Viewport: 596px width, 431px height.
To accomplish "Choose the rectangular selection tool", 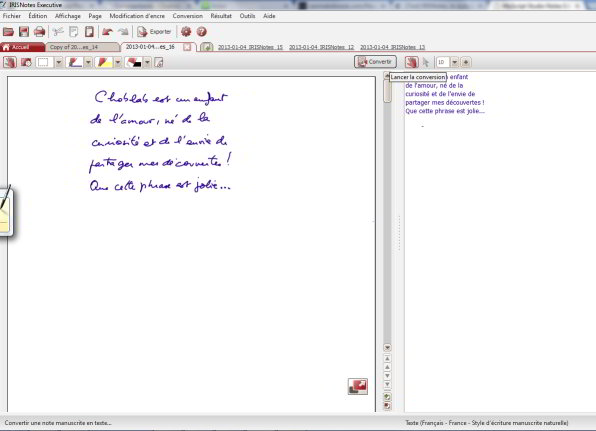I will (44, 62).
